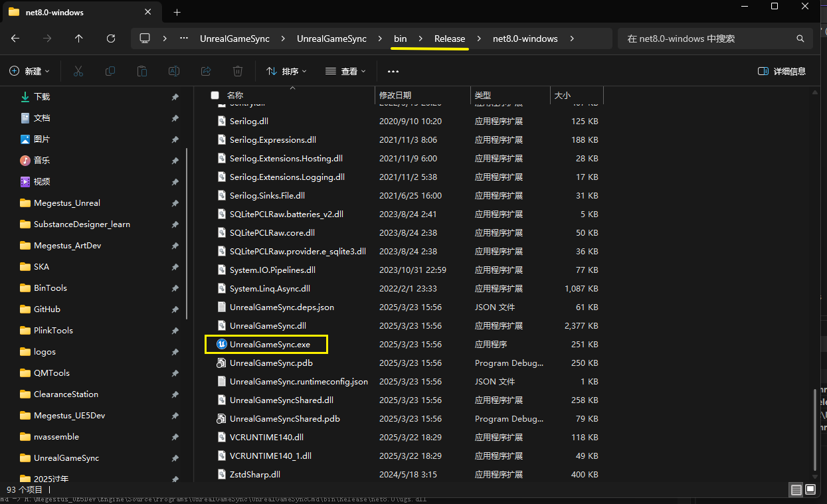Screen dimensions: 827x504
Task: Click the Share icon in toolbar
Action: coord(206,71)
